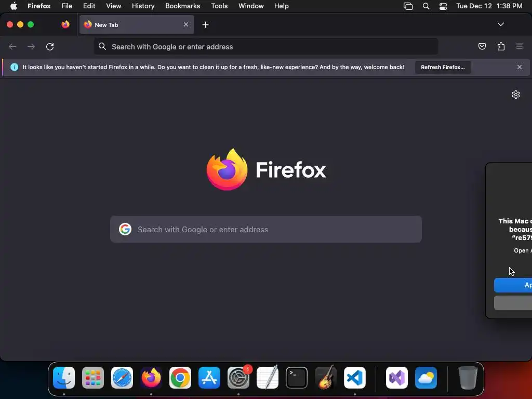Click the address bar search field
This screenshot has width=532, height=399.
point(265,46)
